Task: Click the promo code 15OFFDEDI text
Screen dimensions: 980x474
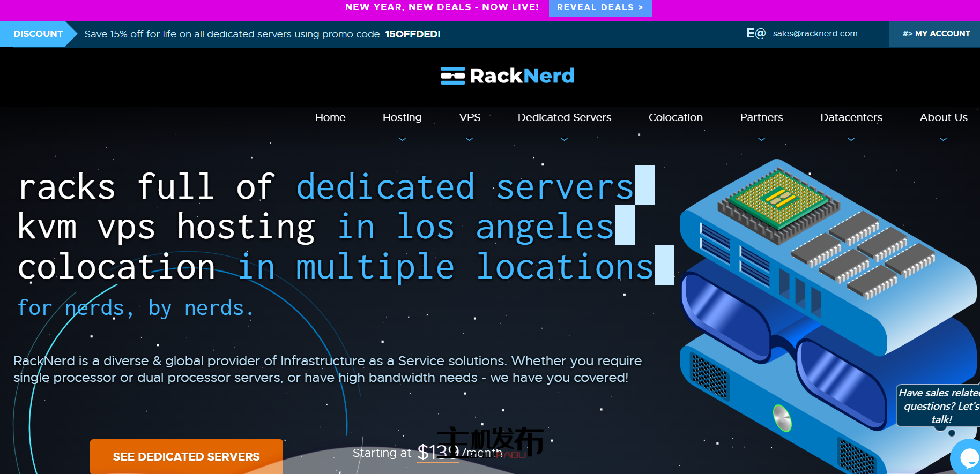Action: tap(413, 34)
